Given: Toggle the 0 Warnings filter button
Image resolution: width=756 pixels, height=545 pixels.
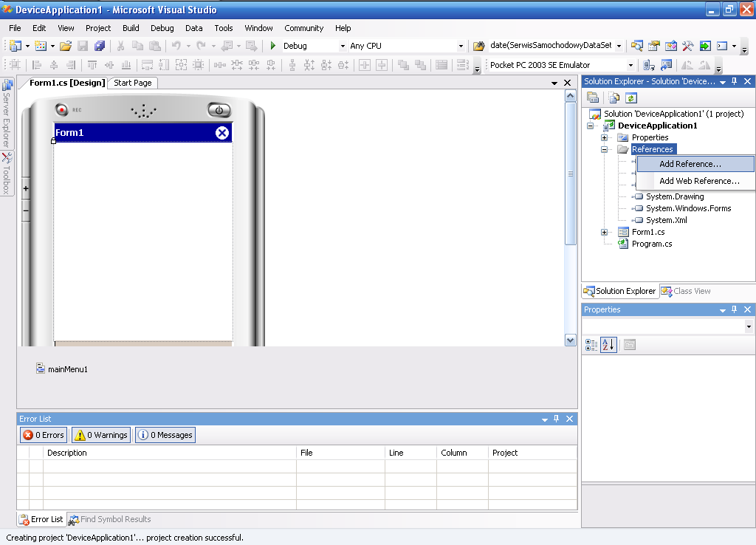Looking at the screenshot, I should [101, 435].
